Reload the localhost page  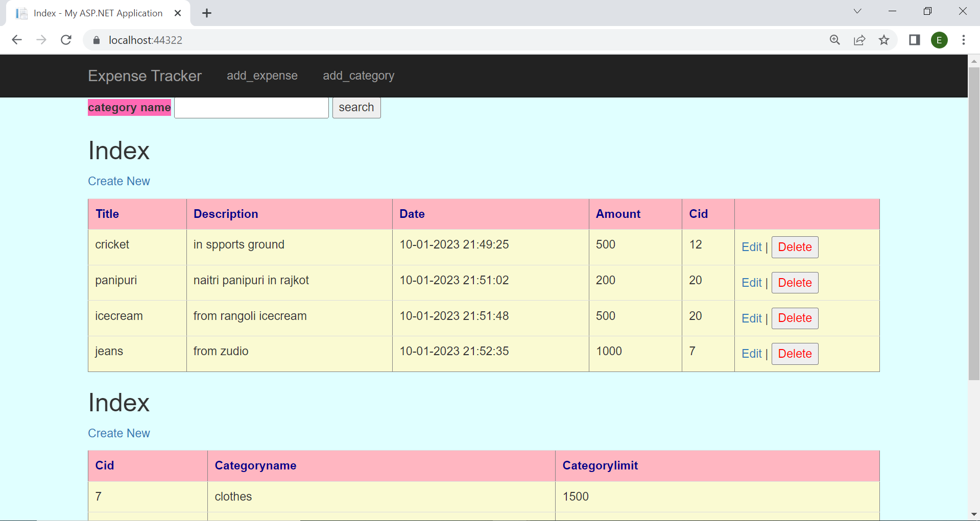click(x=66, y=40)
